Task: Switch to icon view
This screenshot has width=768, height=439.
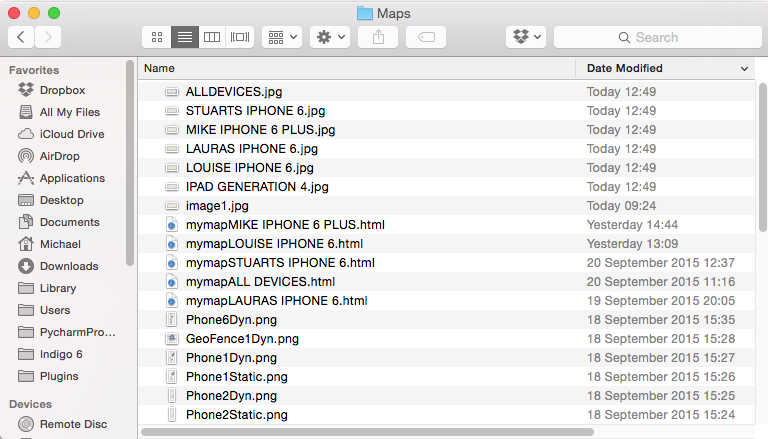Action: 157,37
